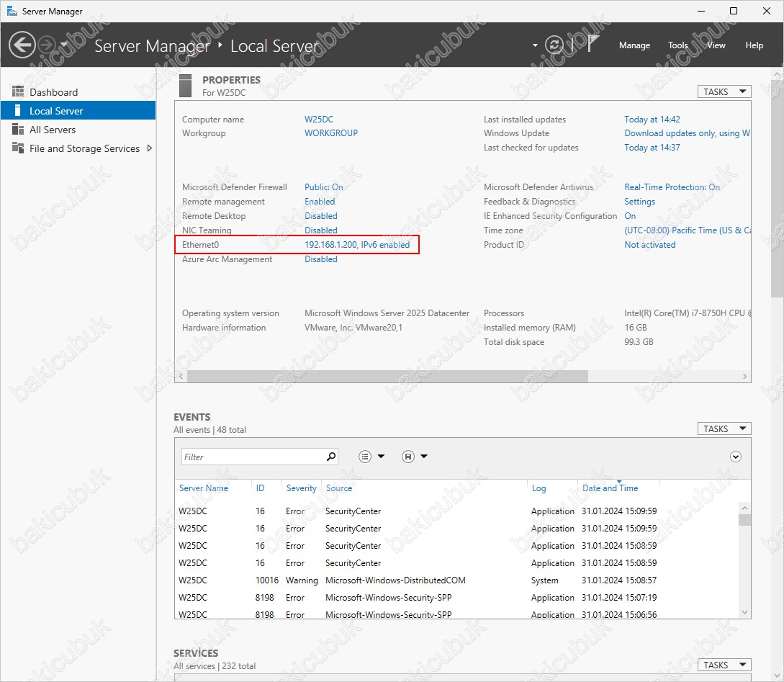Click main window vertical scrollbar thumb
Image resolution: width=784 pixels, height=682 pixels.
778,189
